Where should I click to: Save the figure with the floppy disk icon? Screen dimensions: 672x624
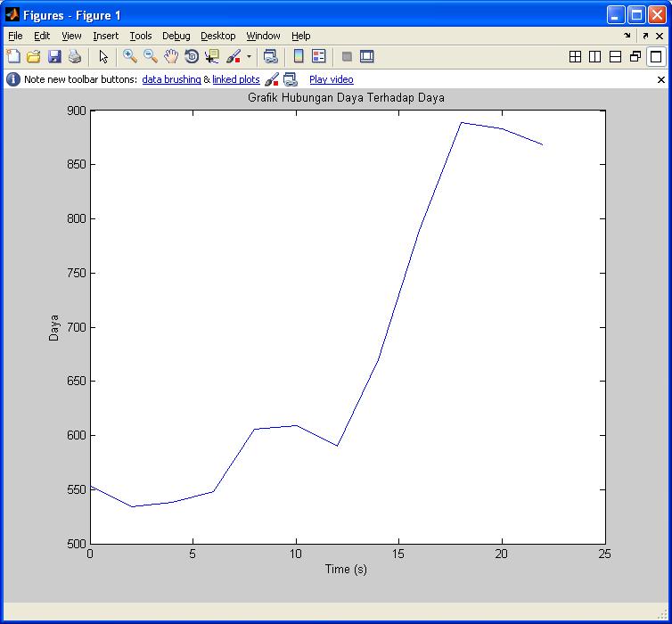tap(54, 57)
